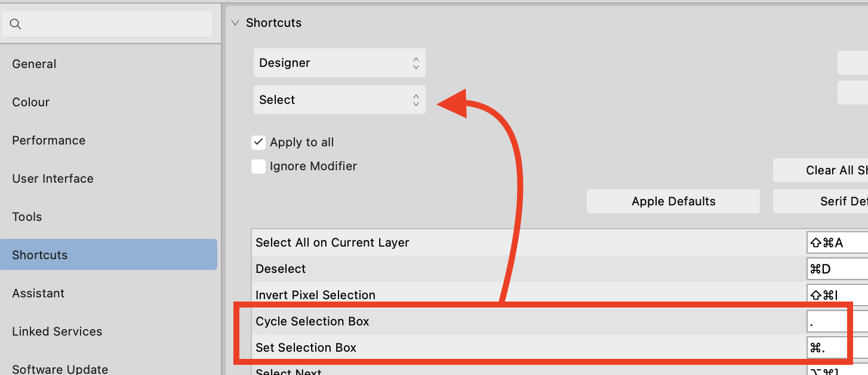Open the User Interface preferences section

(53, 178)
